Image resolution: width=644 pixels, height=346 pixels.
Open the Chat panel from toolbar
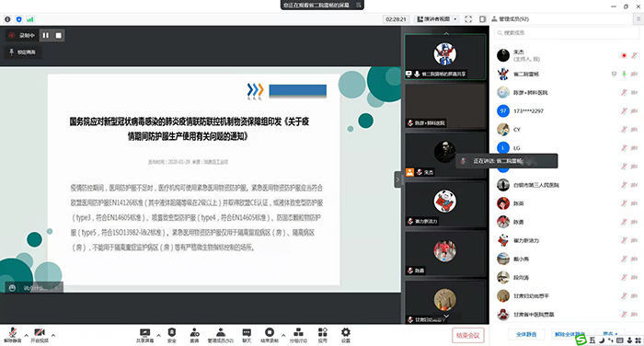tap(247, 334)
